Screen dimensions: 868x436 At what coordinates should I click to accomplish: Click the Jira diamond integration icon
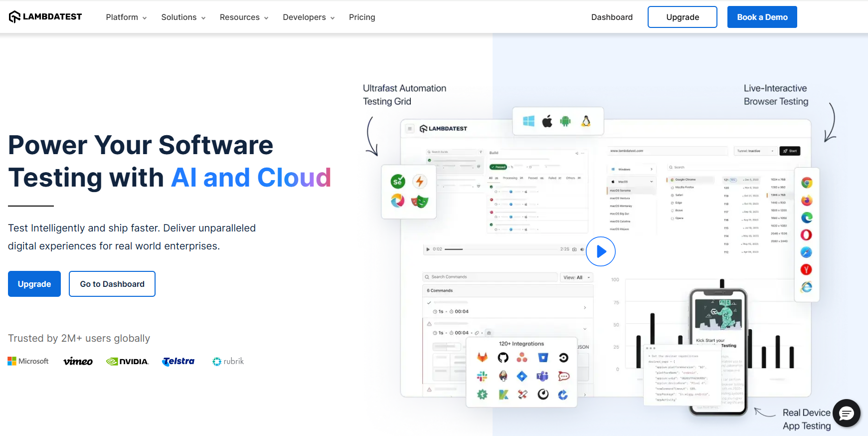click(522, 376)
